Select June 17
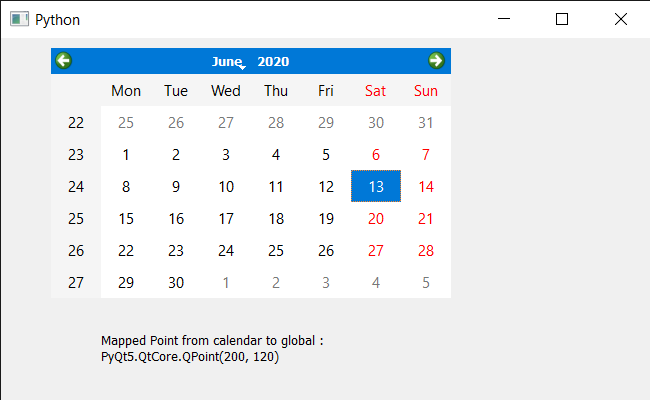Screen dimensions: 650x400 (x=226, y=218)
